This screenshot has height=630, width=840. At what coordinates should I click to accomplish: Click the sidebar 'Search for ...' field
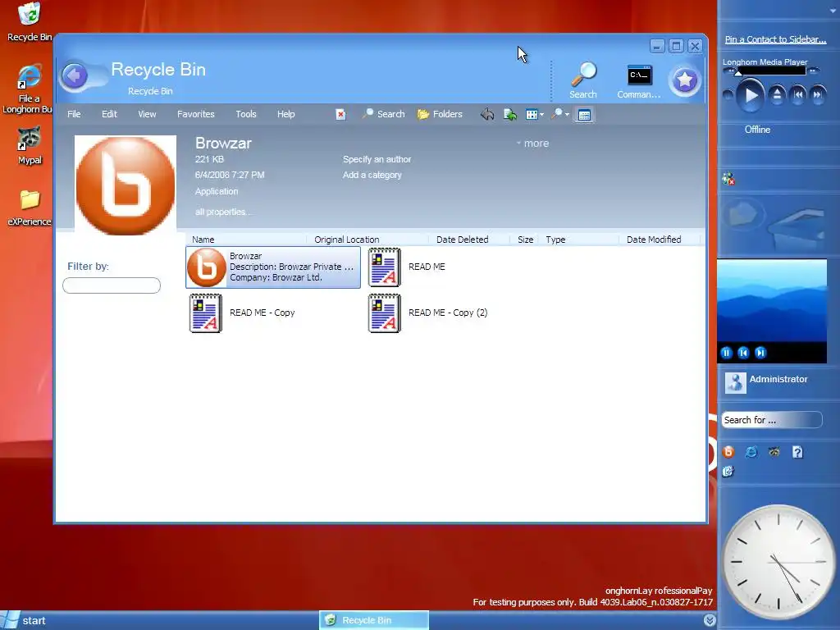(771, 420)
